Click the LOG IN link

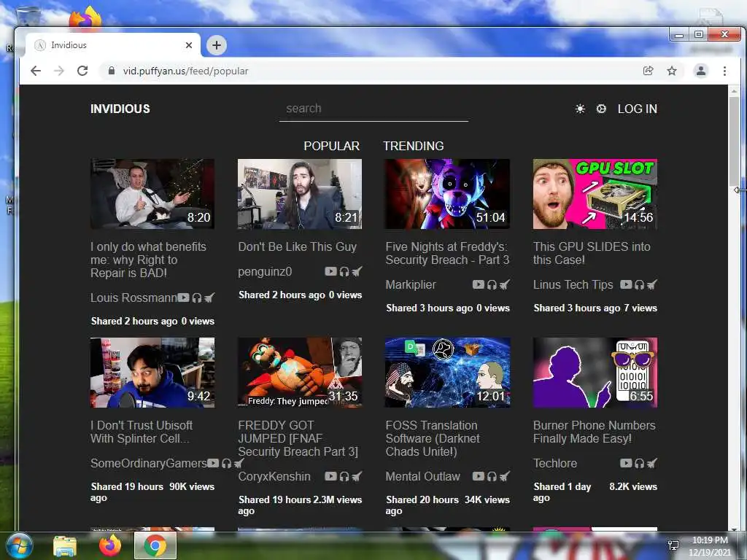[638, 109]
